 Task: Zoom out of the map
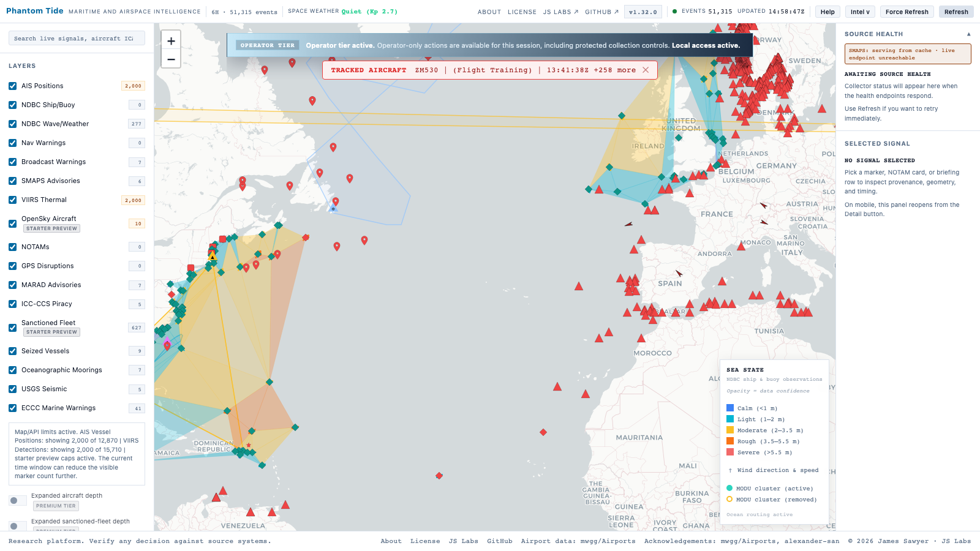[171, 59]
